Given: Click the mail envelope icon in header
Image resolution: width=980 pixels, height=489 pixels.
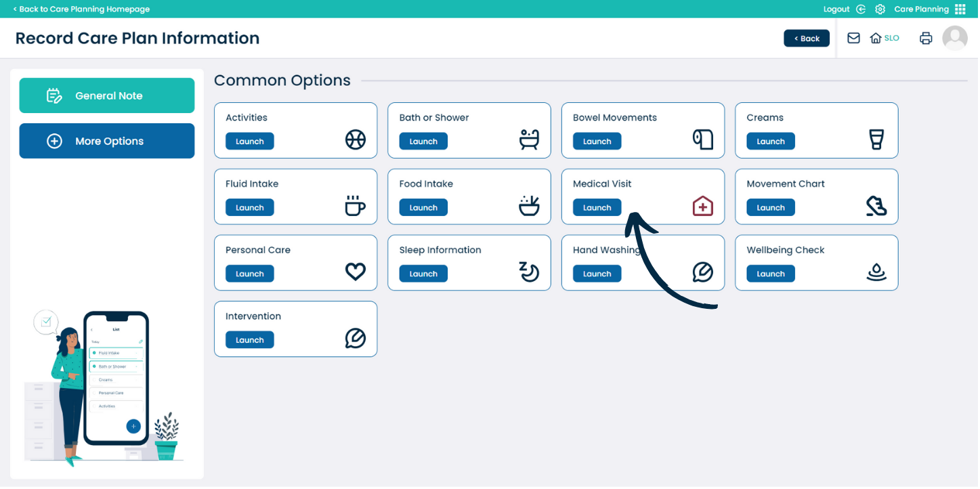Looking at the screenshot, I should pos(853,38).
